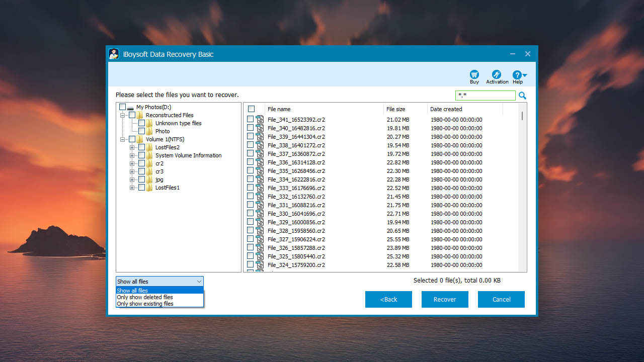Screen dimensions: 644x362
Task: Collapse the Volume 1(NTFS) tree branch
Action: point(122,139)
